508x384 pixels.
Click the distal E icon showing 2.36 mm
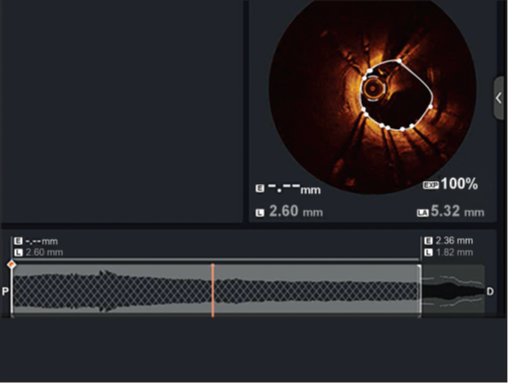point(428,241)
